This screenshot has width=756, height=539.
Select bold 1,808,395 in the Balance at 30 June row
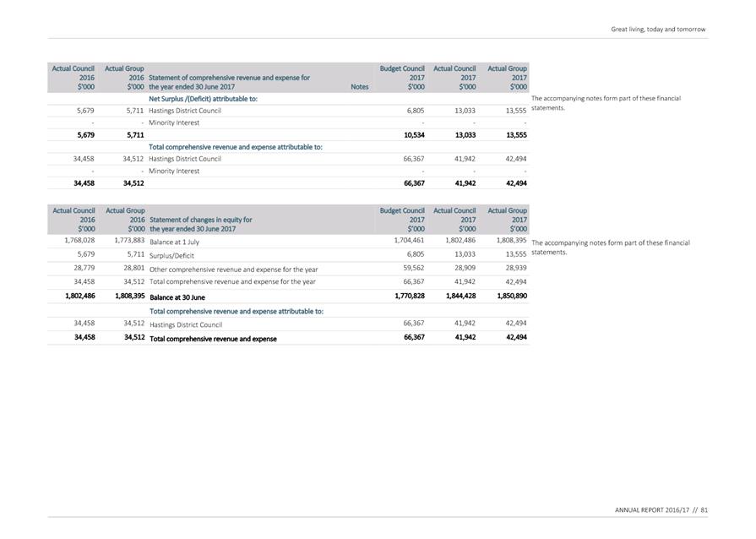130,296
